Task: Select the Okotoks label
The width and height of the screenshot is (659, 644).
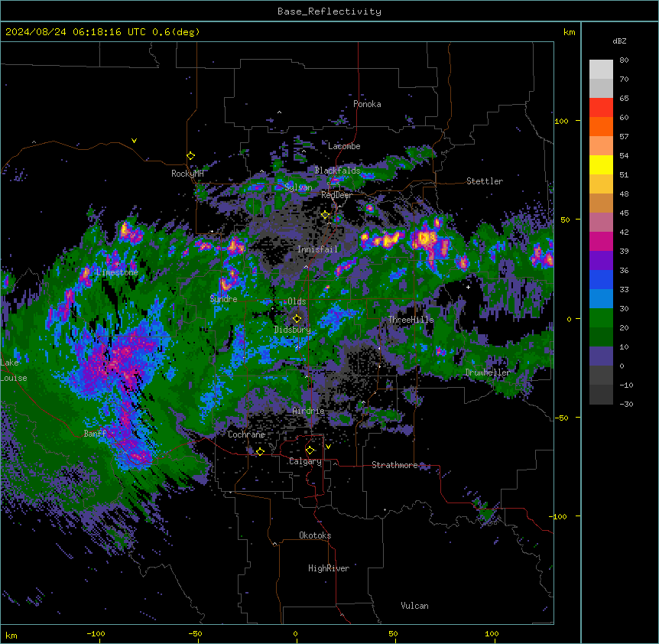Action: (x=315, y=535)
